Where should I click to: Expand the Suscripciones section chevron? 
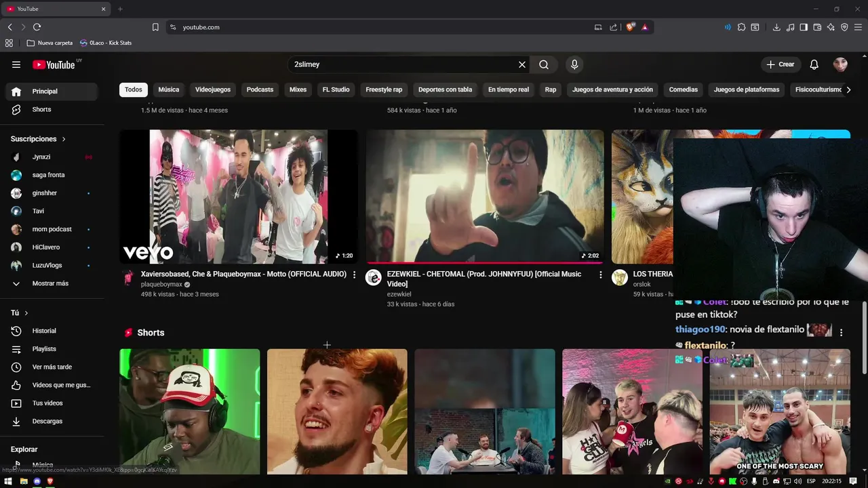(x=64, y=139)
